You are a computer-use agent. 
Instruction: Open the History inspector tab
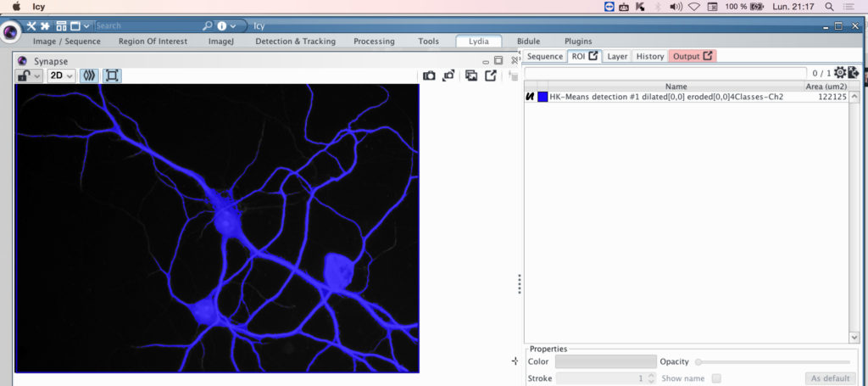[650, 56]
